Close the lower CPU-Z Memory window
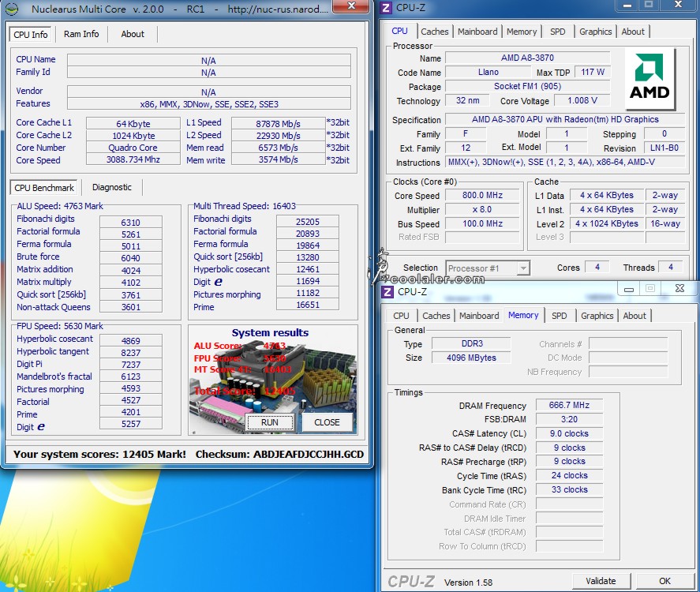 [679, 288]
